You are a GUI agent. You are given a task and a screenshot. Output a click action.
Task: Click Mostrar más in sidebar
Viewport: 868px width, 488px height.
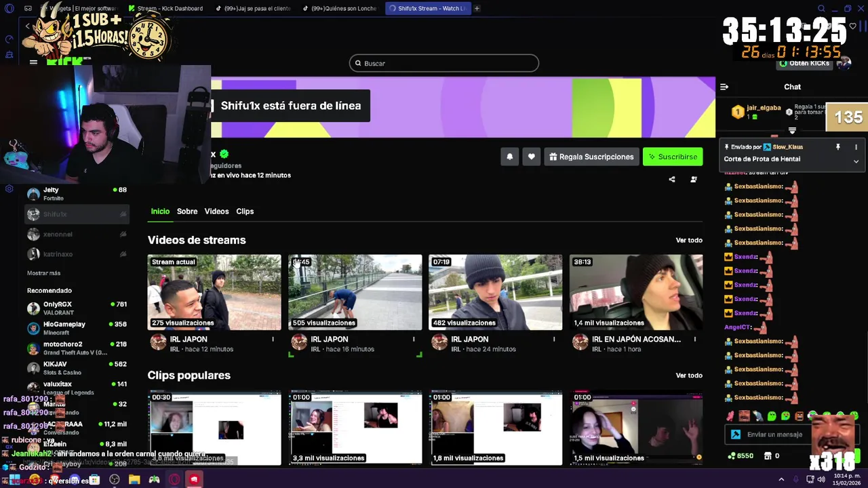pyautogui.click(x=43, y=273)
